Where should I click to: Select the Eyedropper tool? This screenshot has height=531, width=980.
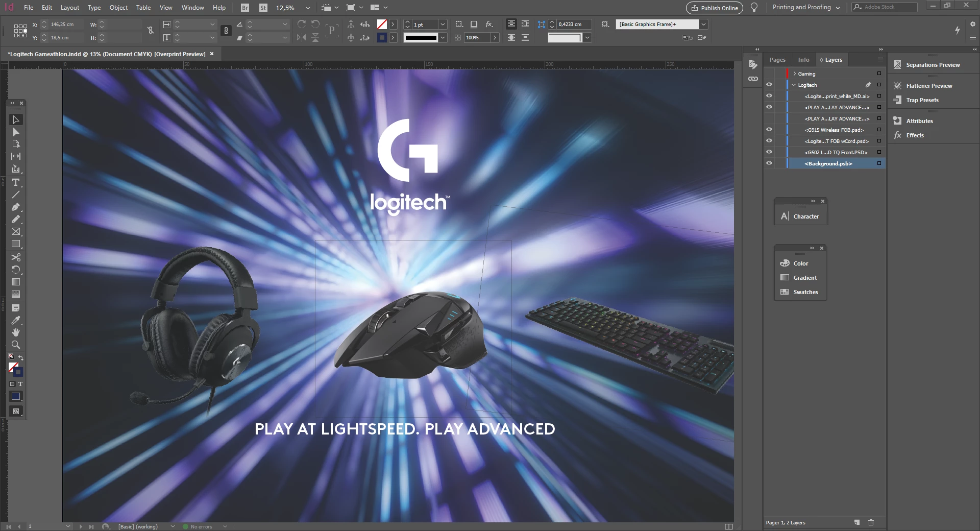tap(16, 320)
